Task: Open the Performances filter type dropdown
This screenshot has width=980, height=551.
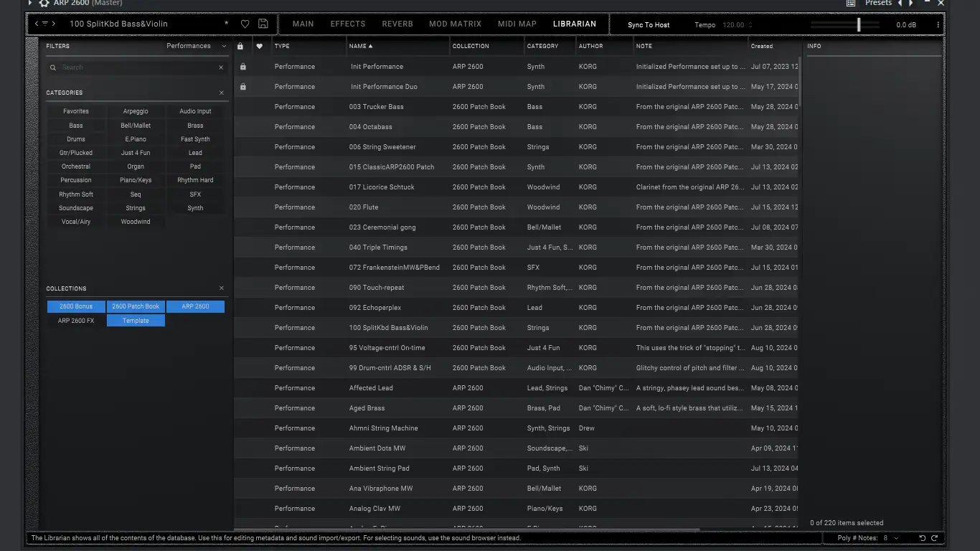Action: click(196, 46)
